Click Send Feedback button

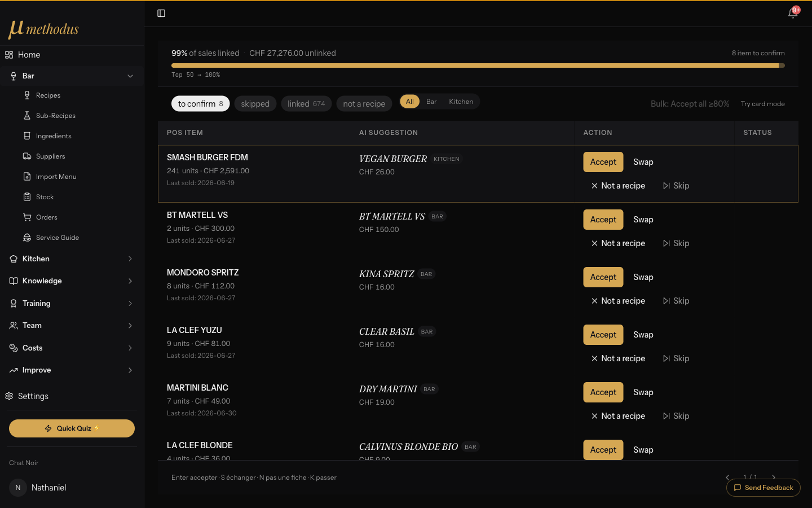click(764, 488)
